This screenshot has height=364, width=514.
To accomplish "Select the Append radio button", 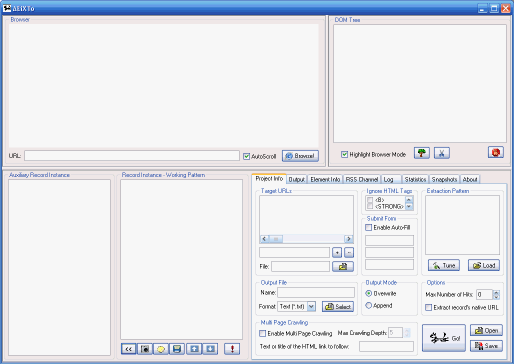I will point(368,305).
